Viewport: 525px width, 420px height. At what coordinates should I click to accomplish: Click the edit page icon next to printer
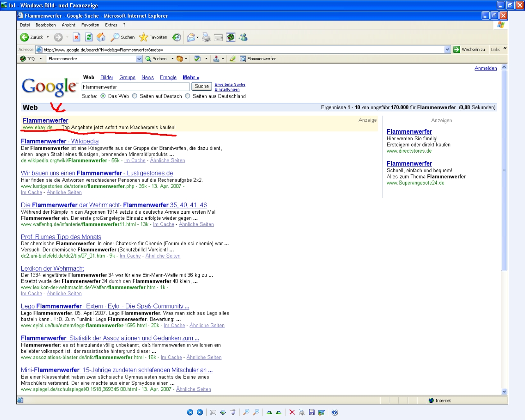click(x=219, y=37)
